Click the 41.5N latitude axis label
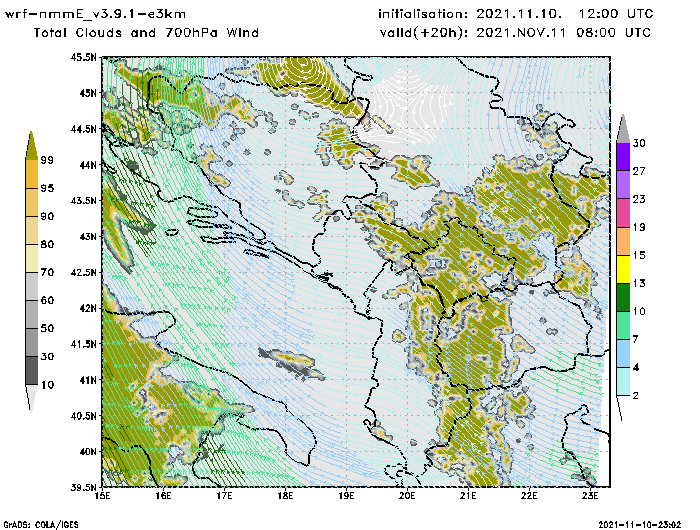 tap(83, 344)
